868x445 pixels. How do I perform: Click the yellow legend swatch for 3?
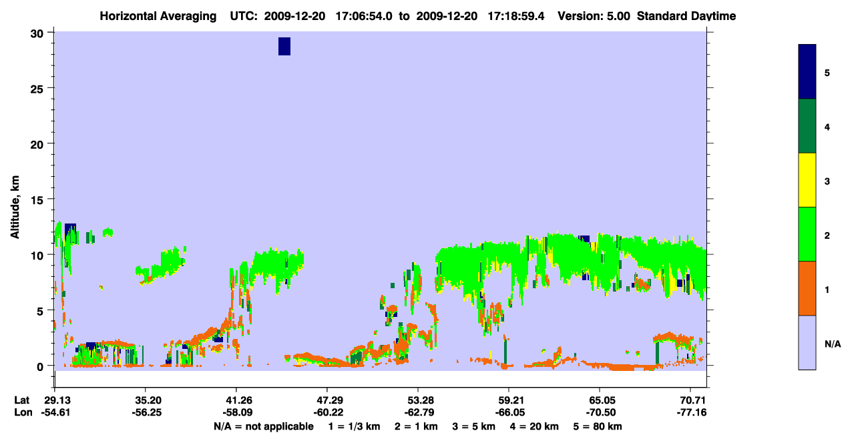pos(807,180)
